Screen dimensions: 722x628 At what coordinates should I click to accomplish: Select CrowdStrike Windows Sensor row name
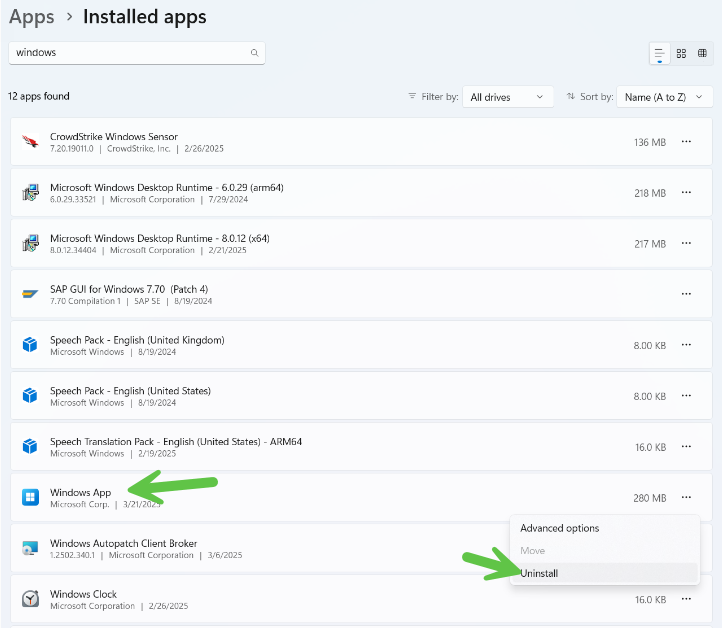114,137
